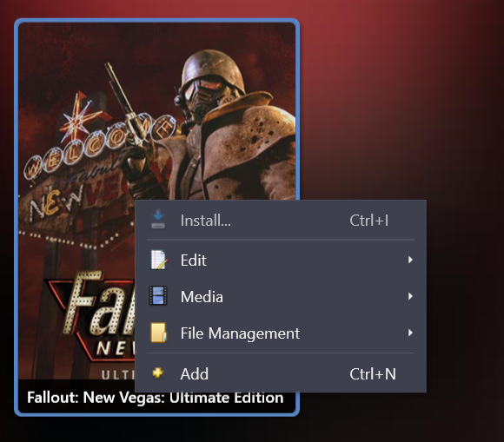
Task: Expand the File Management submenu arrow
Action: click(410, 333)
